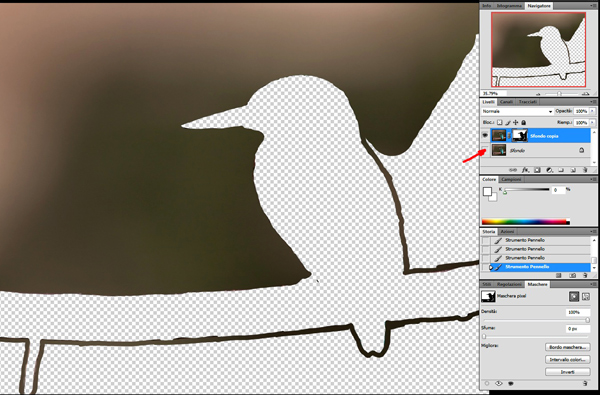Click the add layer style fx icon

coord(526,170)
